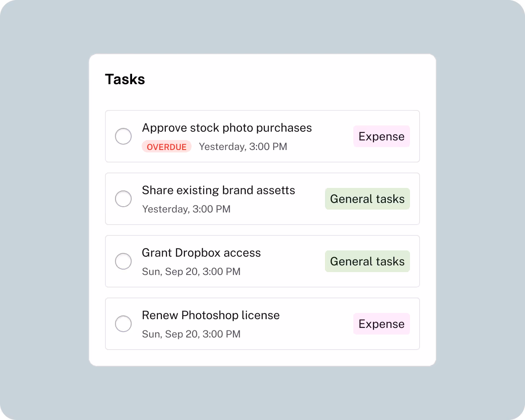Viewport: 525px width, 420px height.
Task: Open 'Renew Photoshop license' task title
Action: (210, 315)
